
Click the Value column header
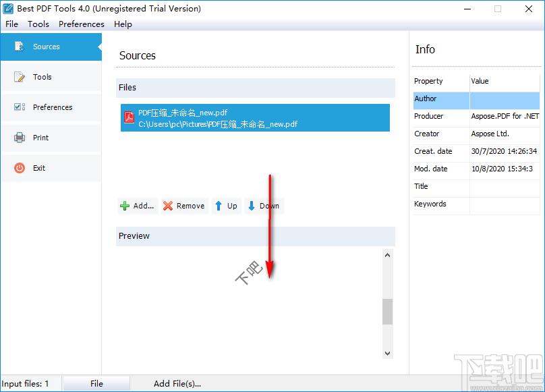[x=505, y=83]
